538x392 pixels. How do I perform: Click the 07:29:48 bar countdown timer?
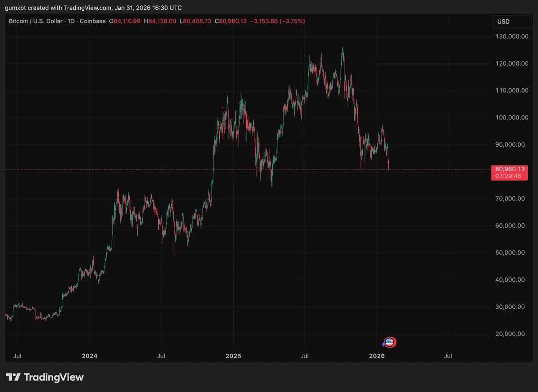(508, 176)
